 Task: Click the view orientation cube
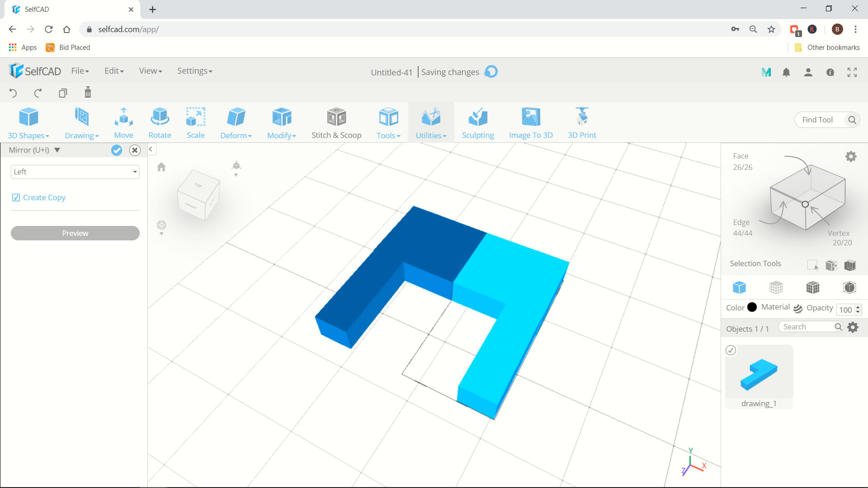(198, 195)
